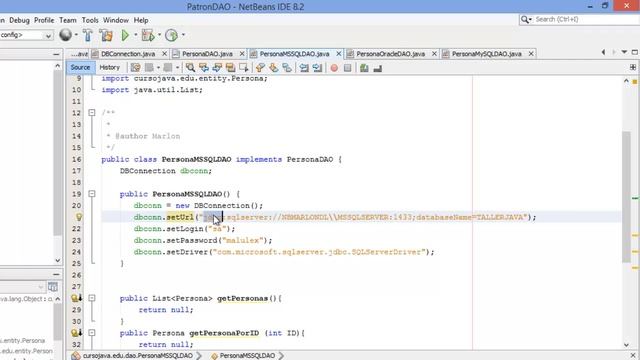Switch to History view
640x360 pixels.
pos(109,67)
